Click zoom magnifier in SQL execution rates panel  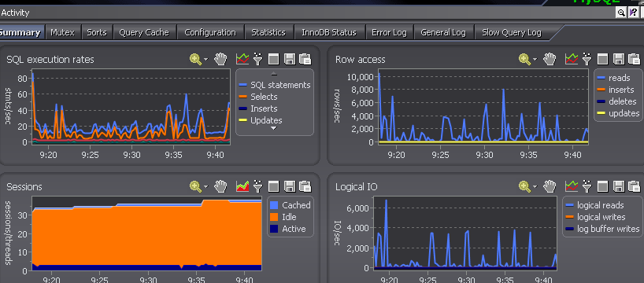(196, 60)
